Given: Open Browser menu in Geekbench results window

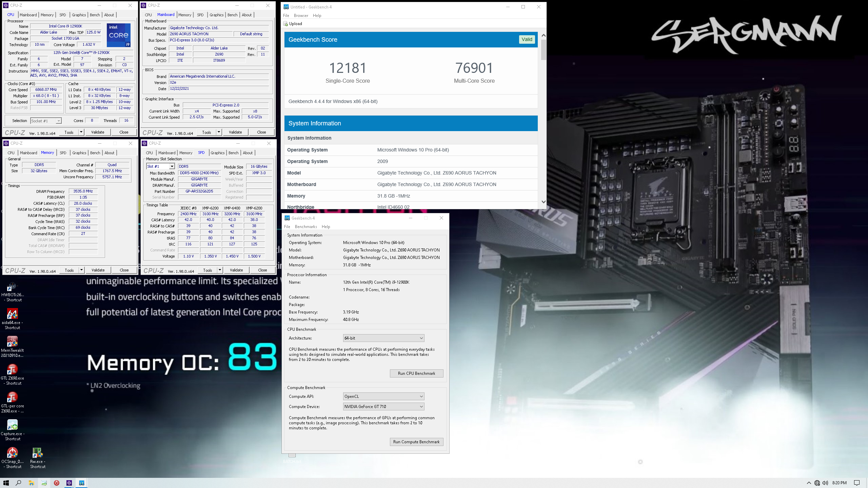Looking at the screenshot, I should coord(301,16).
